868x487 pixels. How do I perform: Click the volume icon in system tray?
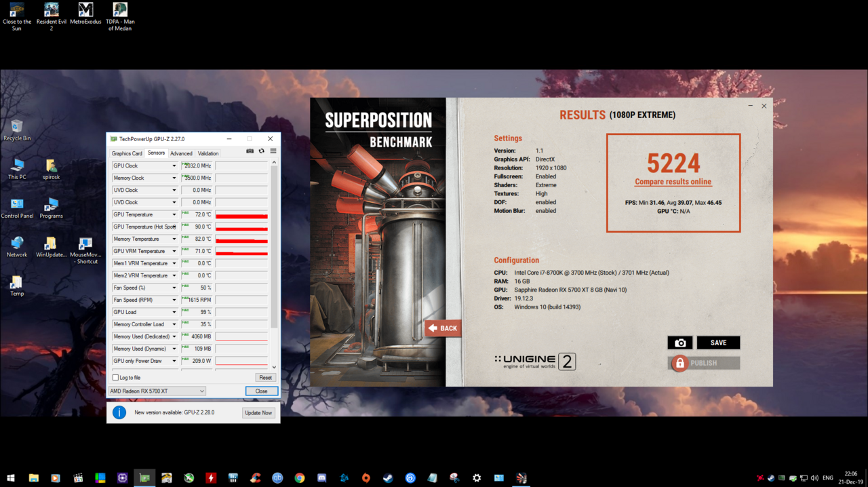coord(814,478)
